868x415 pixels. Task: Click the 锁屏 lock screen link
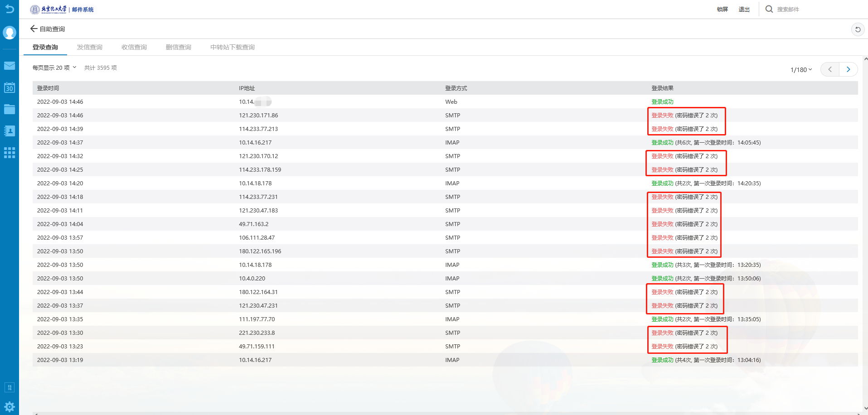tap(723, 10)
